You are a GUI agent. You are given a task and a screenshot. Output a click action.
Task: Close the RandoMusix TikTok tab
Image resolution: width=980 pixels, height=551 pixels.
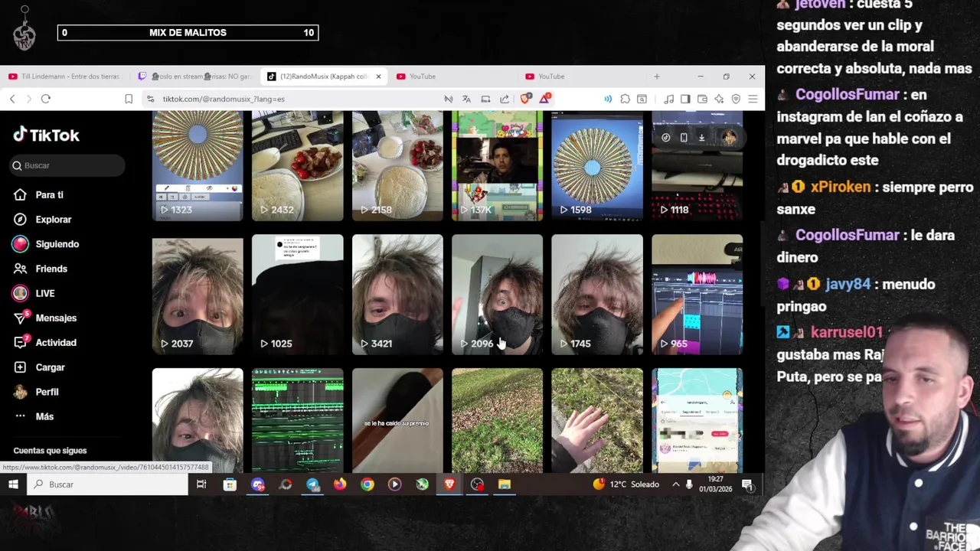tap(378, 77)
